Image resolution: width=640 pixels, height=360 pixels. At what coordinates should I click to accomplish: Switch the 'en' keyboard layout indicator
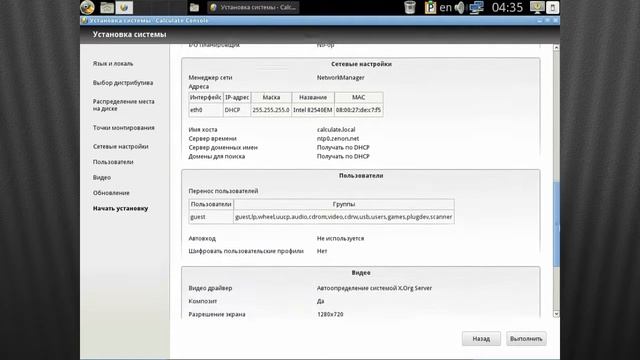tap(446, 7)
